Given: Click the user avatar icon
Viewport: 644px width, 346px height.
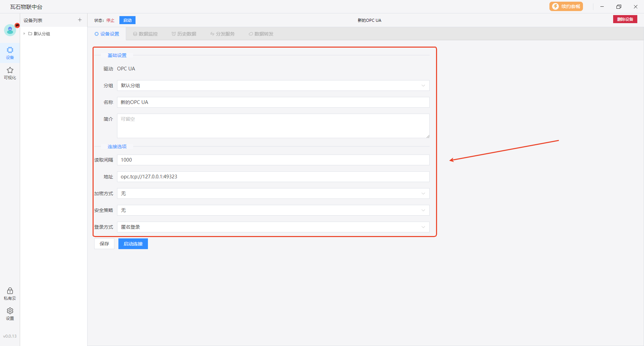Looking at the screenshot, I should (10, 30).
